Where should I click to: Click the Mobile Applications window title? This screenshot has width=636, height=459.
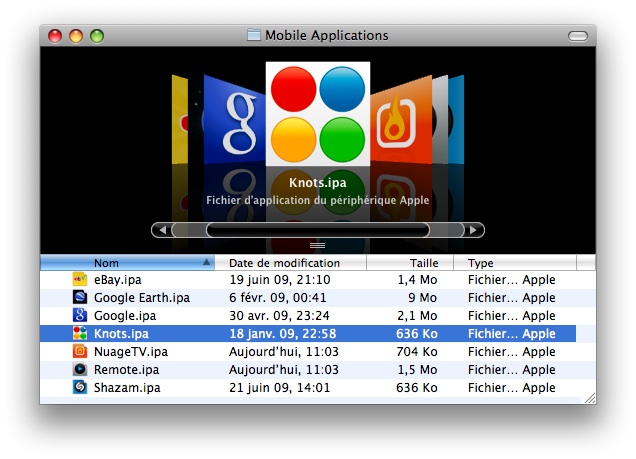[327, 35]
